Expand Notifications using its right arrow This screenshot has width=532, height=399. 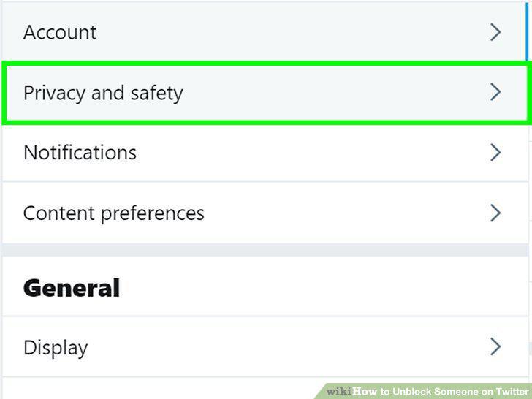point(495,152)
